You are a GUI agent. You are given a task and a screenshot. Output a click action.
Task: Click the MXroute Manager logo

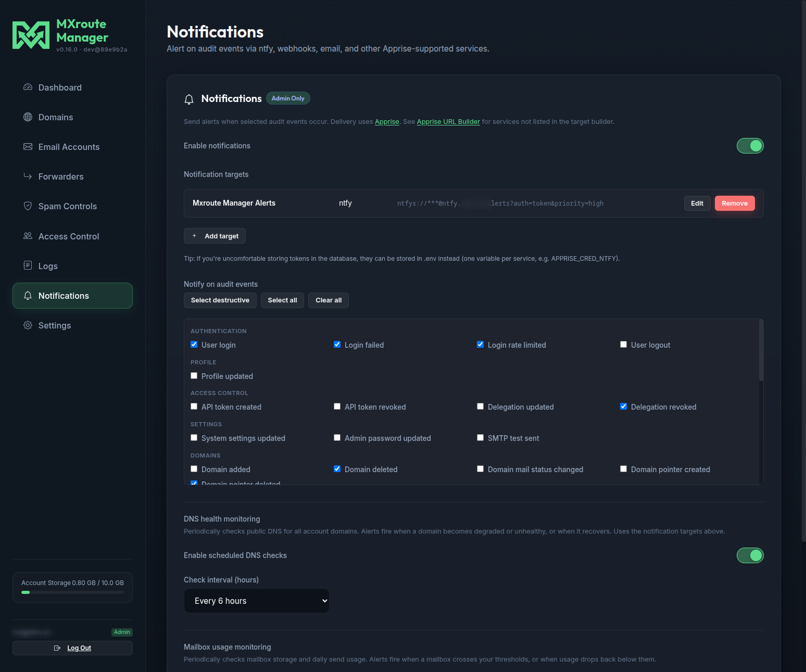(x=31, y=35)
